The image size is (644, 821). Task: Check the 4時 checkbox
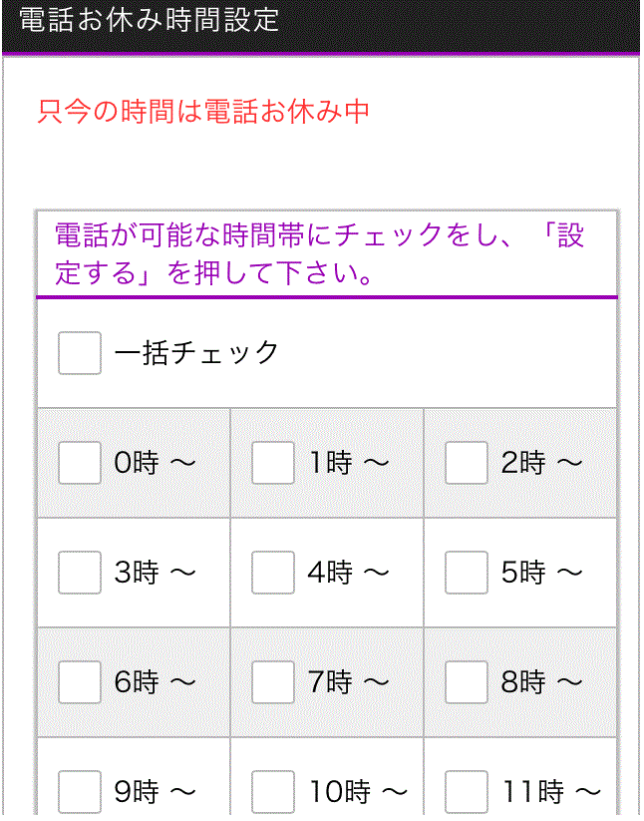click(x=273, y=573)
